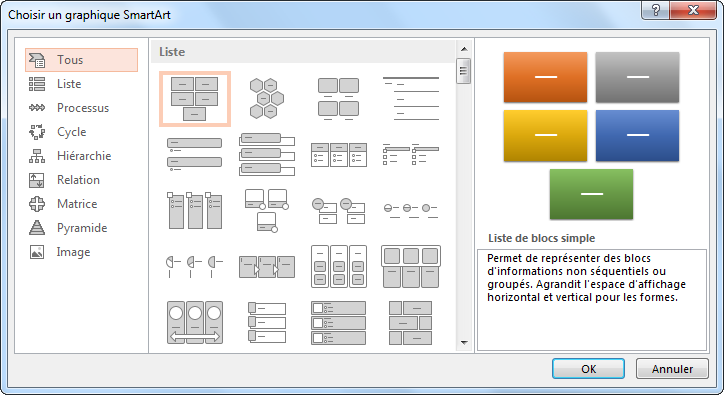Click the Annuler button
Screen dimensions: 724x395
click(x=672, y=369)
